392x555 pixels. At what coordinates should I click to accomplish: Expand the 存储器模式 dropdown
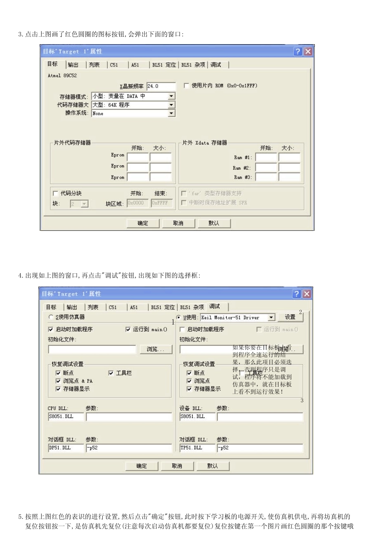pos(171,96)
